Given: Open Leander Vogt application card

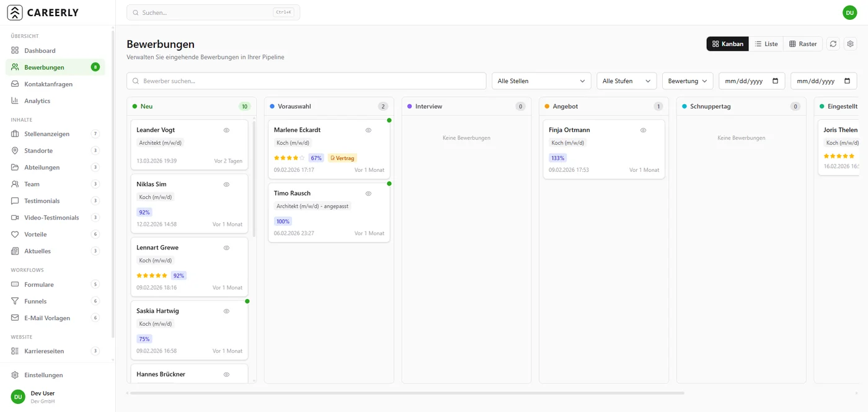Looking at the screenshot, I should (189, 145).
